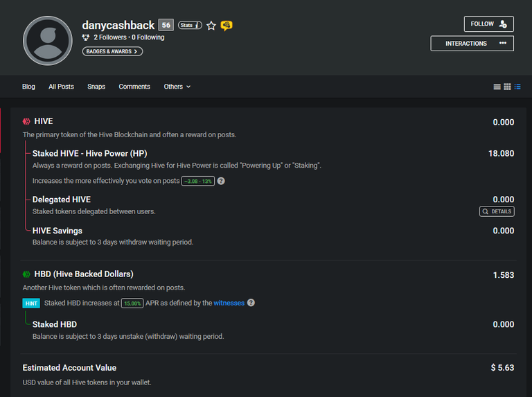Switch to the Blog tab
Screen dimensions: 532x397
pos(28,87)
